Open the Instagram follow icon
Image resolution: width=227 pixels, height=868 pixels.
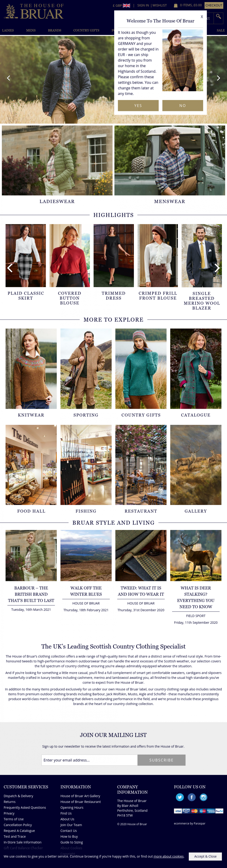tap(203, 797)
